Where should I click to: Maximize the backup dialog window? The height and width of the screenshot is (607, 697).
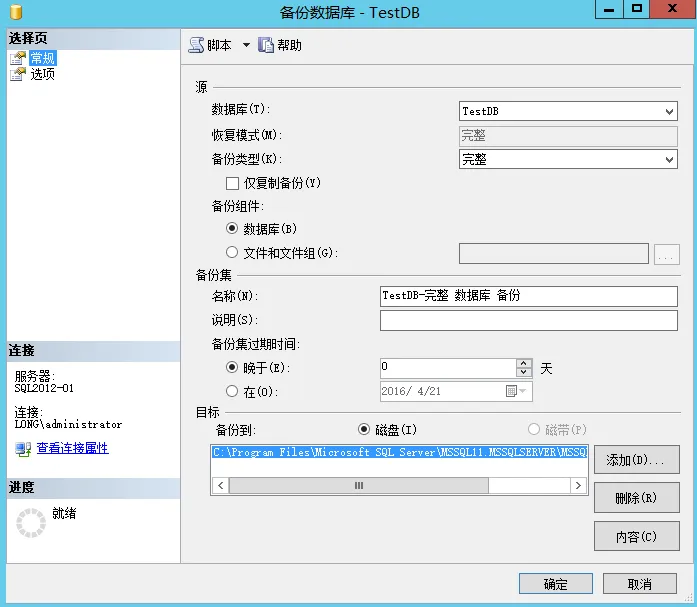637,9
